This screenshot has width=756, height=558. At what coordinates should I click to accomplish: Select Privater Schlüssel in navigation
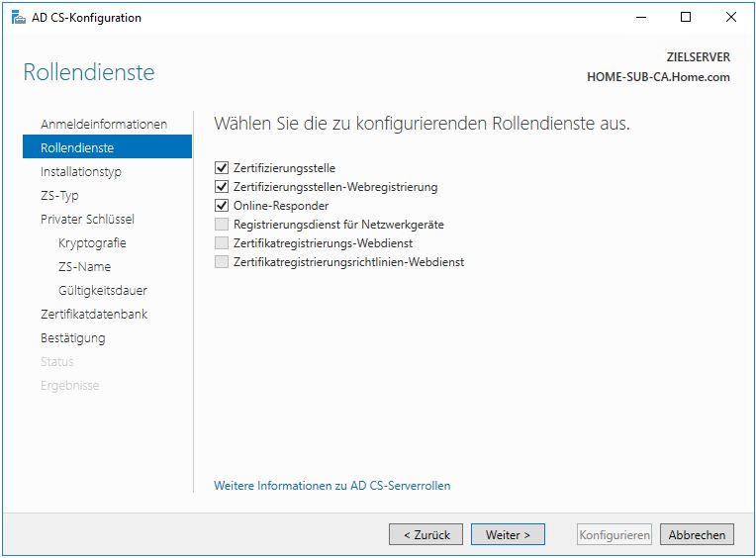pyautogui.click(x=87, y=219)
